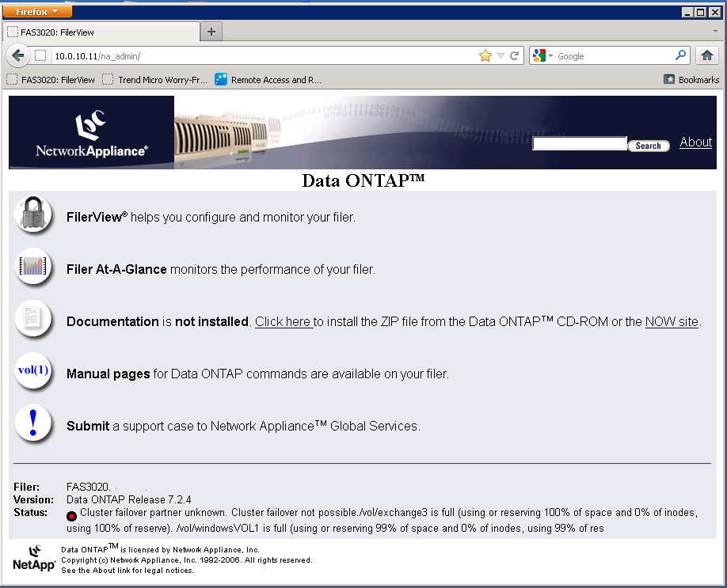The image size is (727, 588).
Task: Open the orange Firefox menu
Action: coord(37,12)
